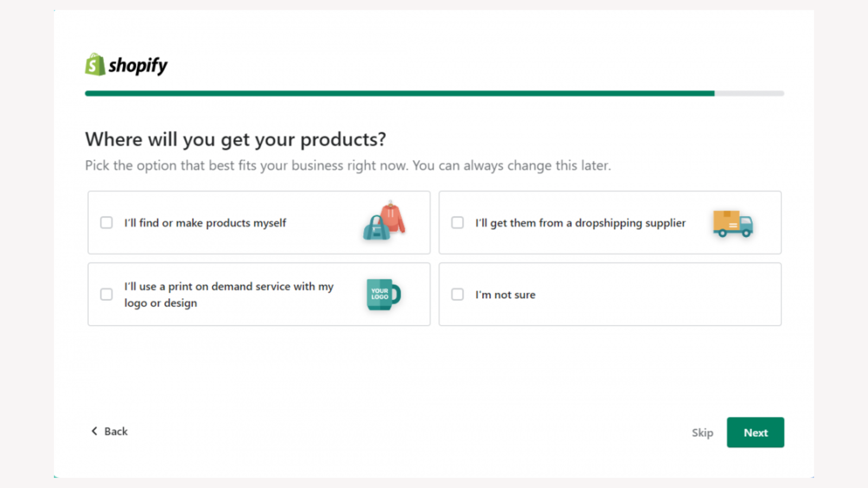Image resolution: width=868 pixels, height=488 pixels.
Task: Click the 'Your Logo' mug illustration
Action: coord(383,294)
